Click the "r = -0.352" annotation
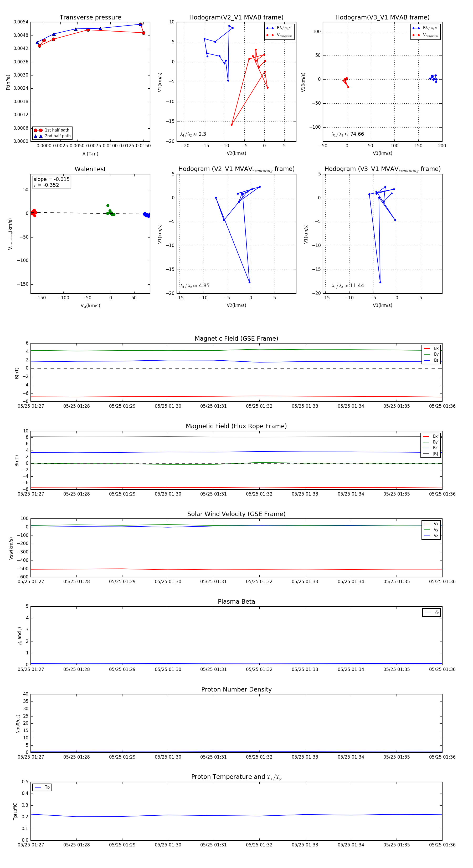Screen dimensions: 473x868 coord(46,185)
